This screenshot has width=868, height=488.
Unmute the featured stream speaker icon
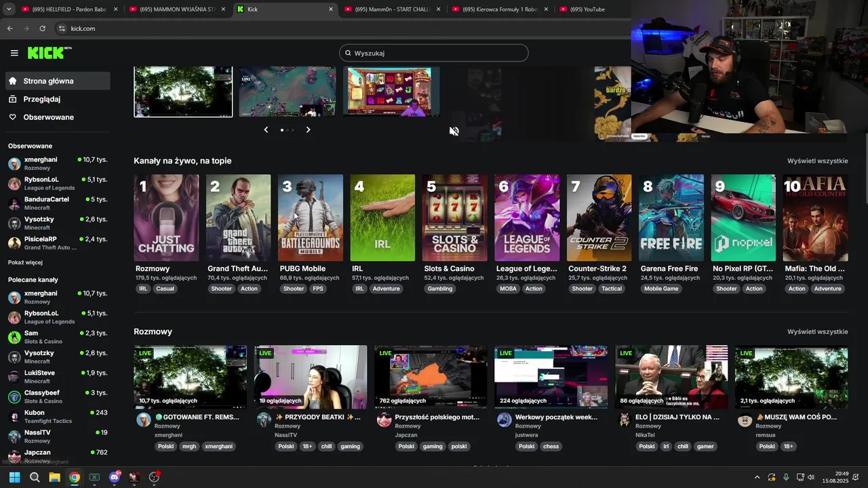coord(454,131)
